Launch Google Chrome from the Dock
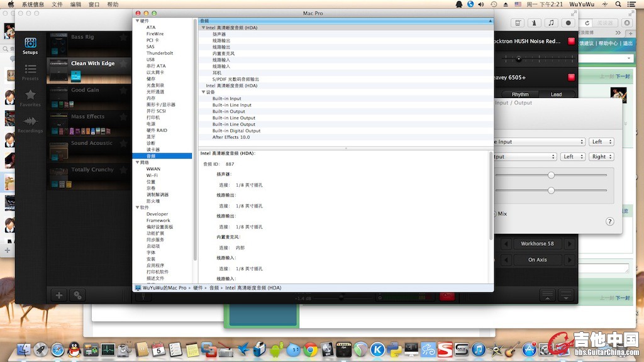The height and width of the screenshot is (362, 644). click(311, 349)
